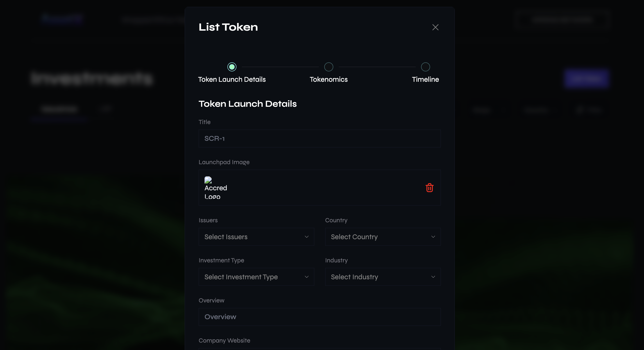Select the Timeline step circle

pyautogui.click(x=425, y=67)
